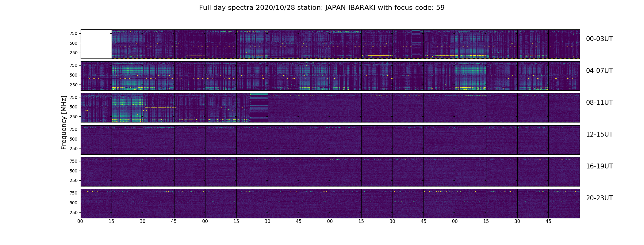Click the 750 tick of the 04-07UT row
Viewport: 644px width, 245px height.
[x=74, y=65]
